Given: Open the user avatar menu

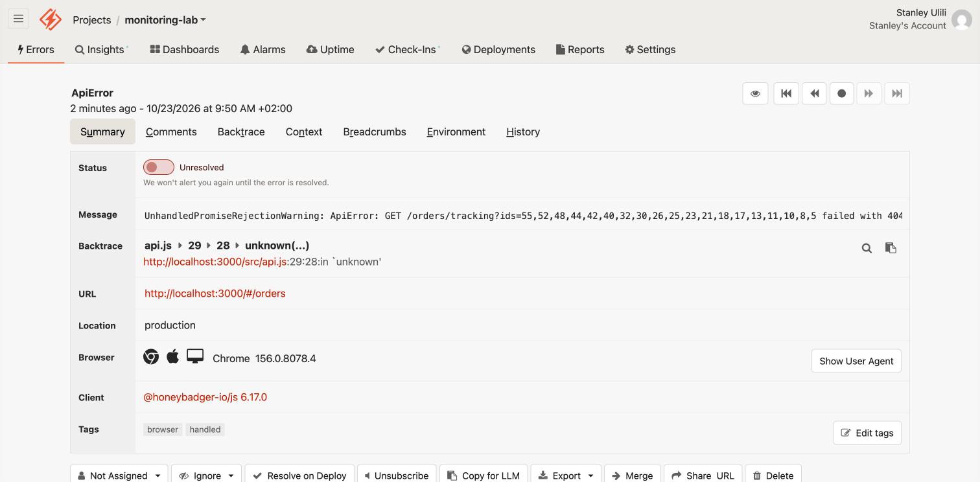Looking at the screenshot, I should pos(962,19).
